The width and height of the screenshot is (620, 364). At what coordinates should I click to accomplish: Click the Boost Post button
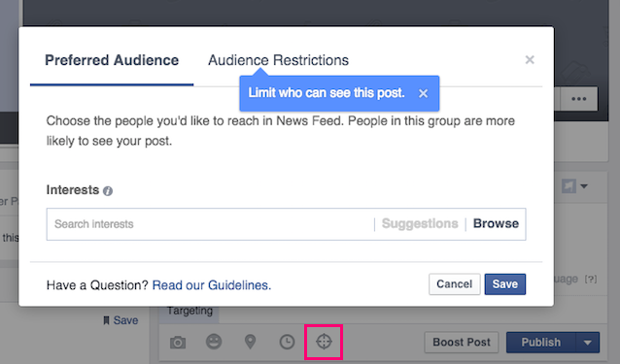[x=462, y=343]
